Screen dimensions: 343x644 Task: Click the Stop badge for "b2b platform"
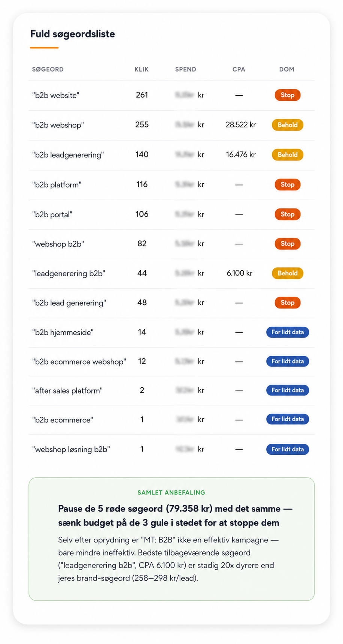pyautogui.click(x=287, y=184)
